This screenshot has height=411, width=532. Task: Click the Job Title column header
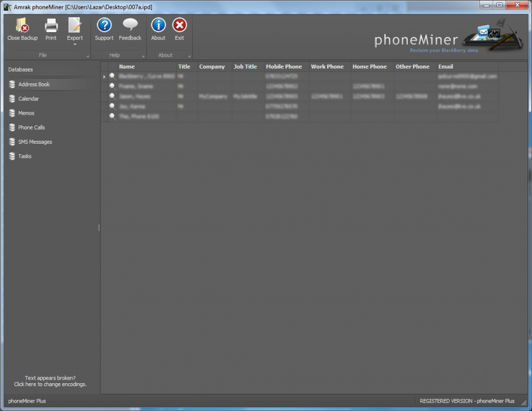(x=248, y=66)
